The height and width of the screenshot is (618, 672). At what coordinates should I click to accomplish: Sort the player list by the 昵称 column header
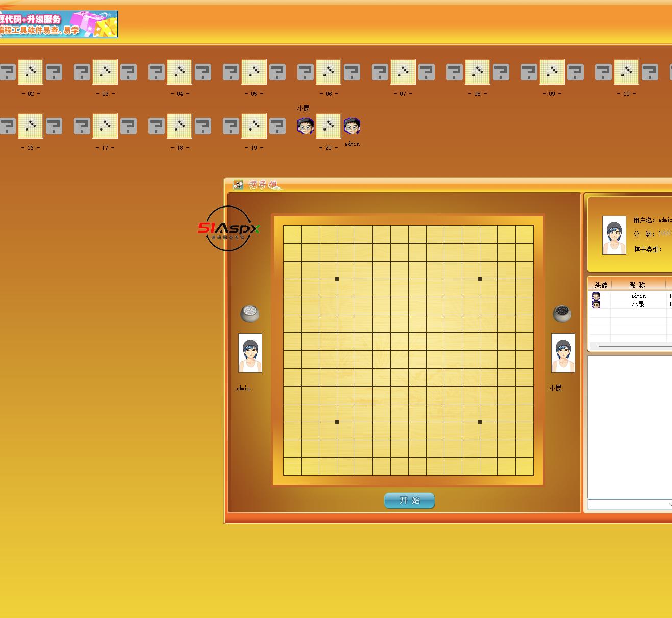coord(637,285)
